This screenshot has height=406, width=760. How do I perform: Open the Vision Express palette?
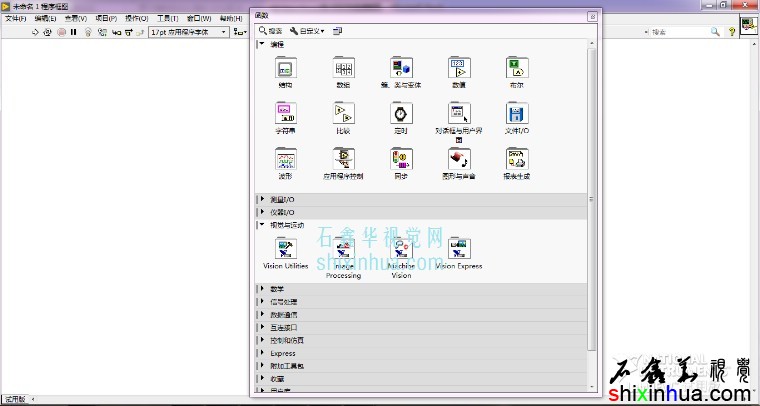point(459,248)
